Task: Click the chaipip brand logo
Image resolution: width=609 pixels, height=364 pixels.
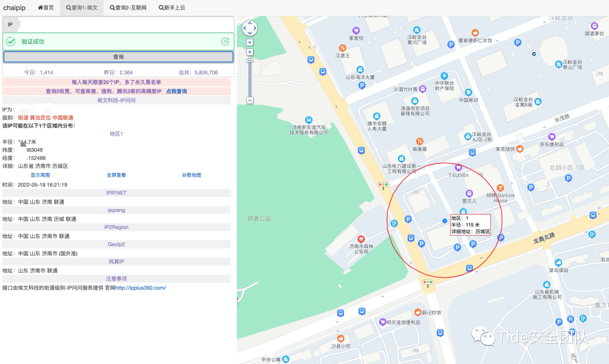Action: pos(14,7)
